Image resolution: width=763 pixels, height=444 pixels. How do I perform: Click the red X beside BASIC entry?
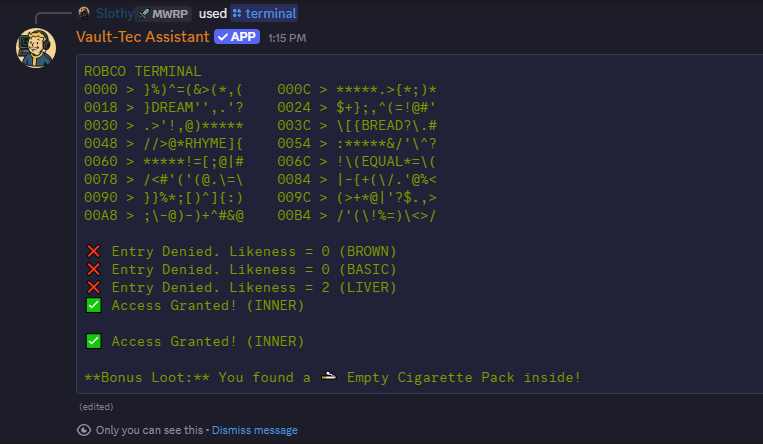(x=93, y=269)
